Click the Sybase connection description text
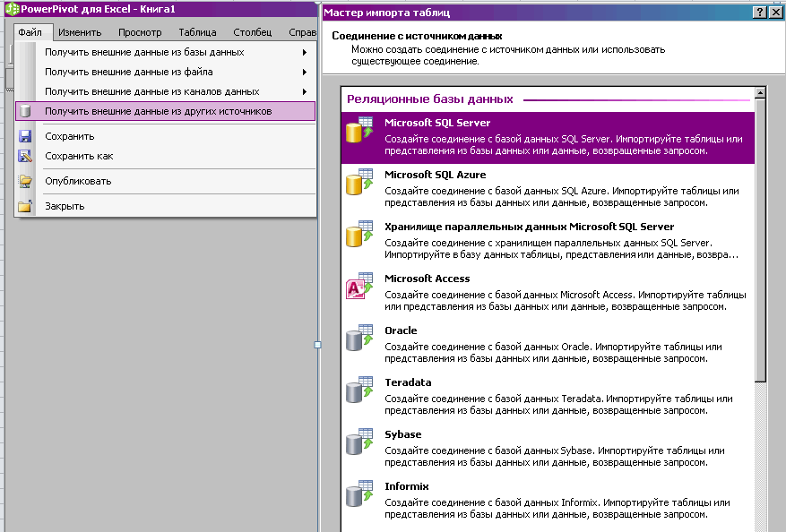The height and width of the screenshot is (532, 786). pyautogui.click(x=555, y=457)
